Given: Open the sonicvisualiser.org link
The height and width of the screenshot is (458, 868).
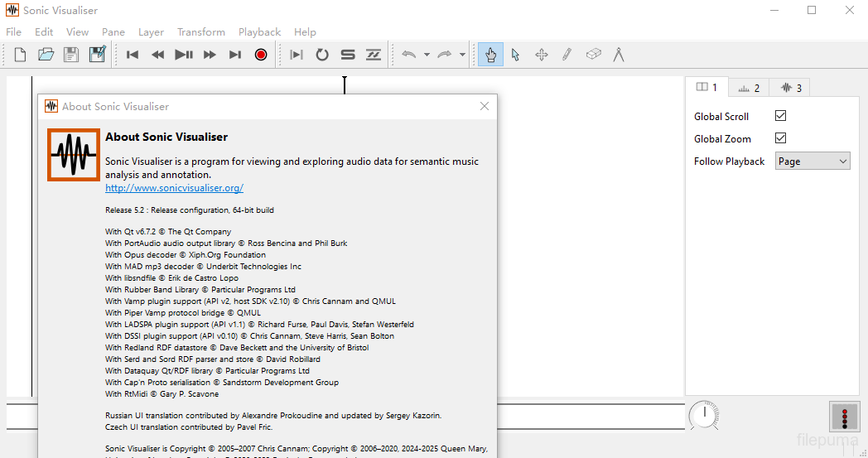Looking at the screenshot, I should pyautogui.click(x=174, y=188).
